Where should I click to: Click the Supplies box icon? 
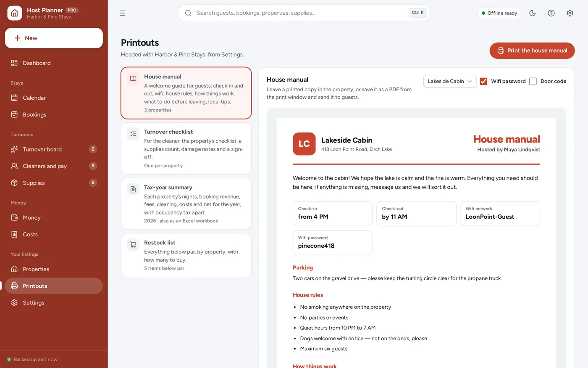[14, 183]
